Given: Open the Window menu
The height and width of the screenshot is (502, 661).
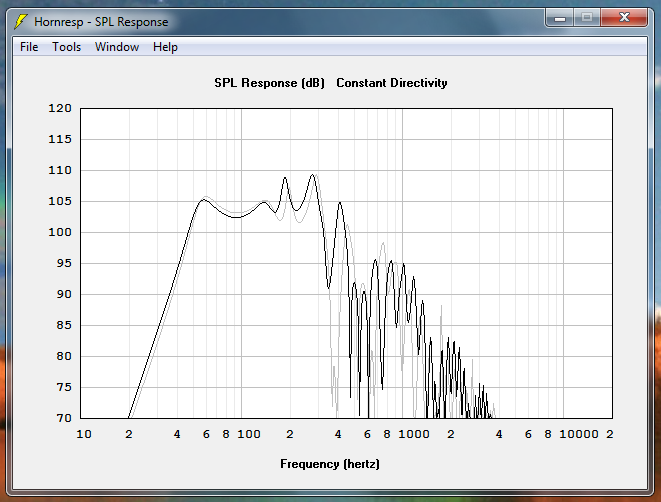Looking at the screenshot, I should pos(117,47).
